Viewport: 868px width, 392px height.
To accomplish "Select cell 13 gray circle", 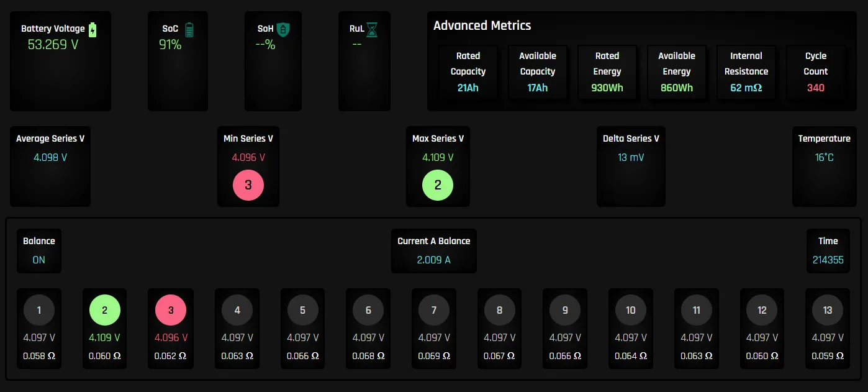I will 828,310.
